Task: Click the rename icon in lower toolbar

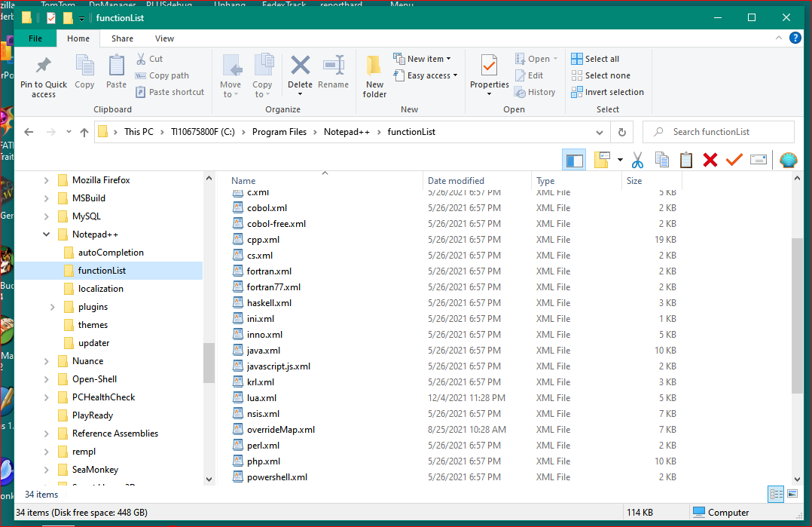Action: pos(758,160)
